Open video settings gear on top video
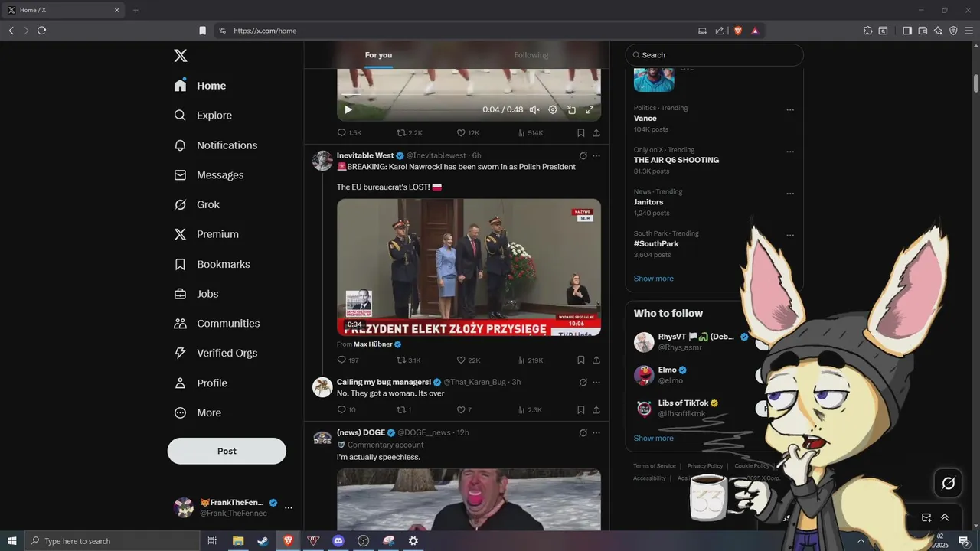The width and height of the screenshot is (980, 551). (x=553, y=109)
